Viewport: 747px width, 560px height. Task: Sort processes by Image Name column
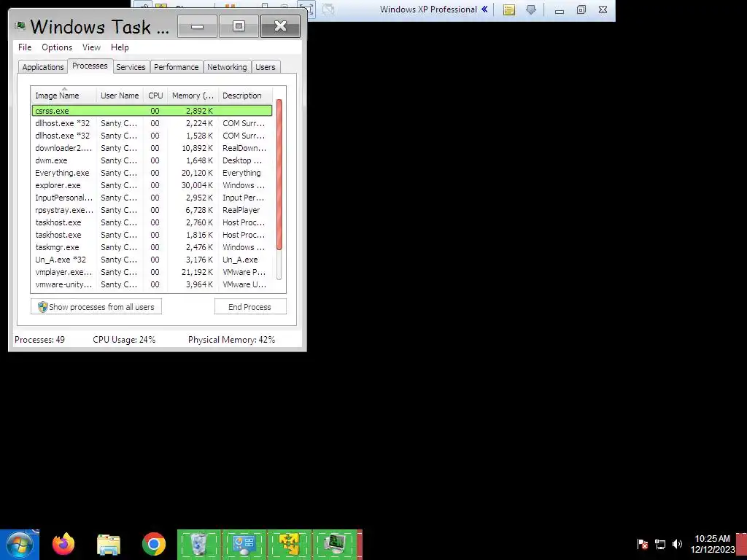point(64,96)
